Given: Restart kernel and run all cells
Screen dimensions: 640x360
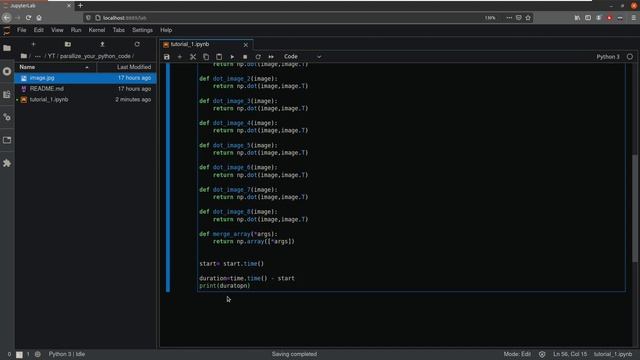Looking at the screenshot, I should (271, 57).
